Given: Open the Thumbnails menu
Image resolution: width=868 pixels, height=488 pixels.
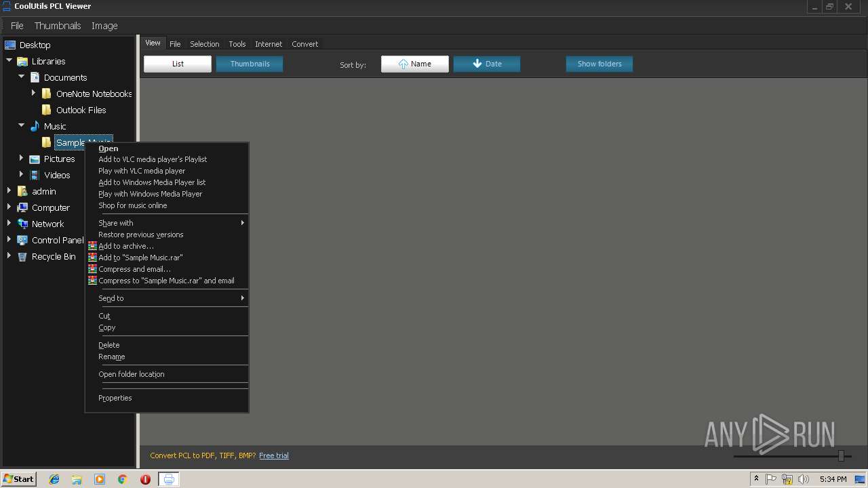Looking at the screenshot, I should click(58, 26).
